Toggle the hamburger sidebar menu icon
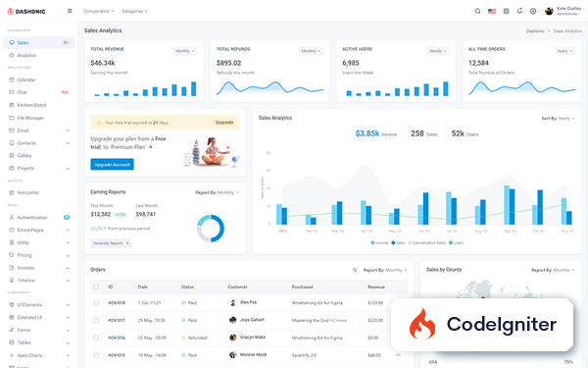The width and height of the screenshot is (588, 368). pyautogui.click(x=70, y=11)
